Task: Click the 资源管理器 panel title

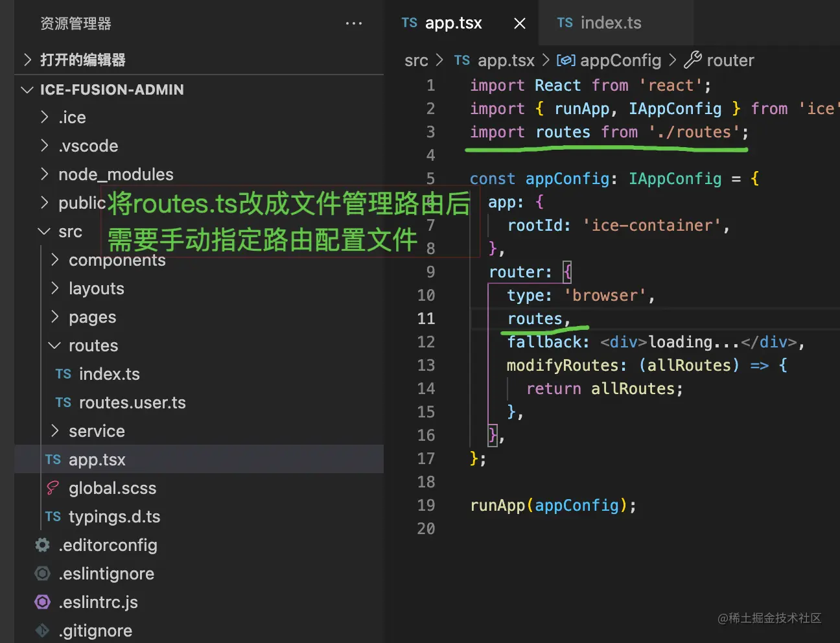Action: [x=76, y=23]
